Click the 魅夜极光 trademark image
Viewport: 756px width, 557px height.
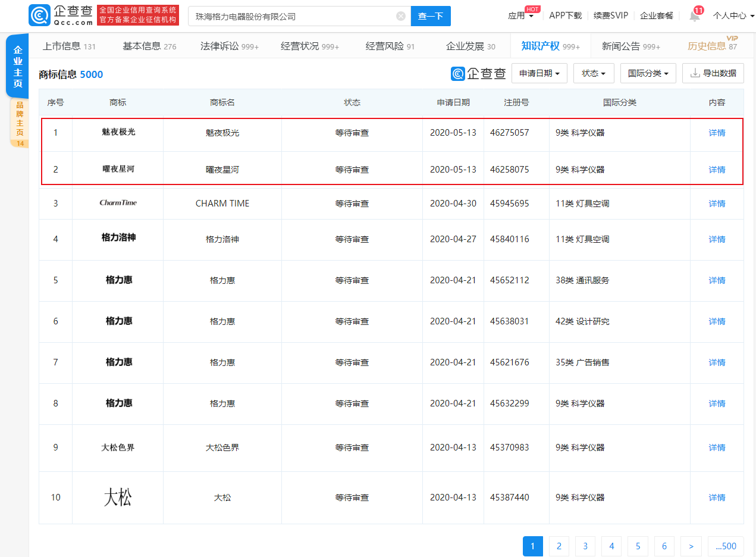[118, 132]
